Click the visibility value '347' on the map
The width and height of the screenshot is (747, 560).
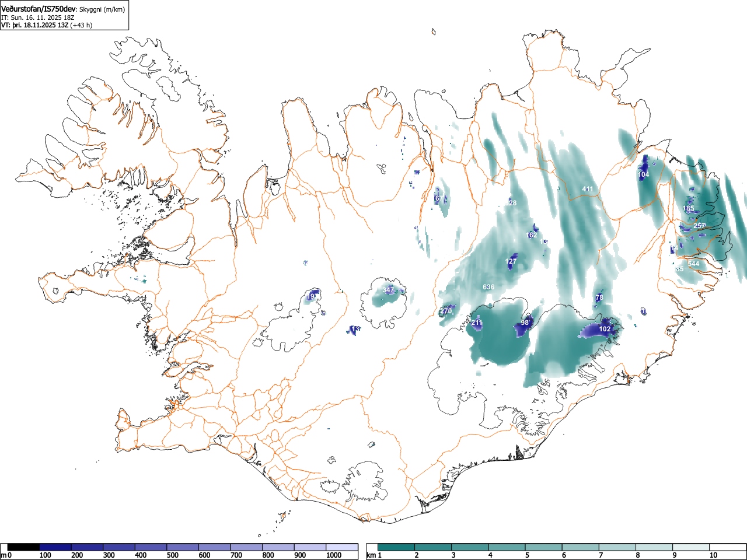point(388,290)
